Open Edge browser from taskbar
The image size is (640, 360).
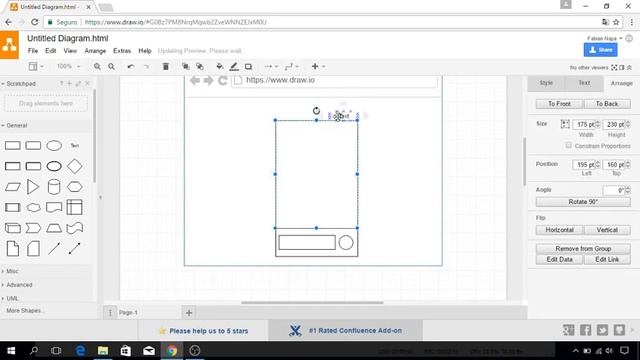pyautogui.click(x=80, y=351)
